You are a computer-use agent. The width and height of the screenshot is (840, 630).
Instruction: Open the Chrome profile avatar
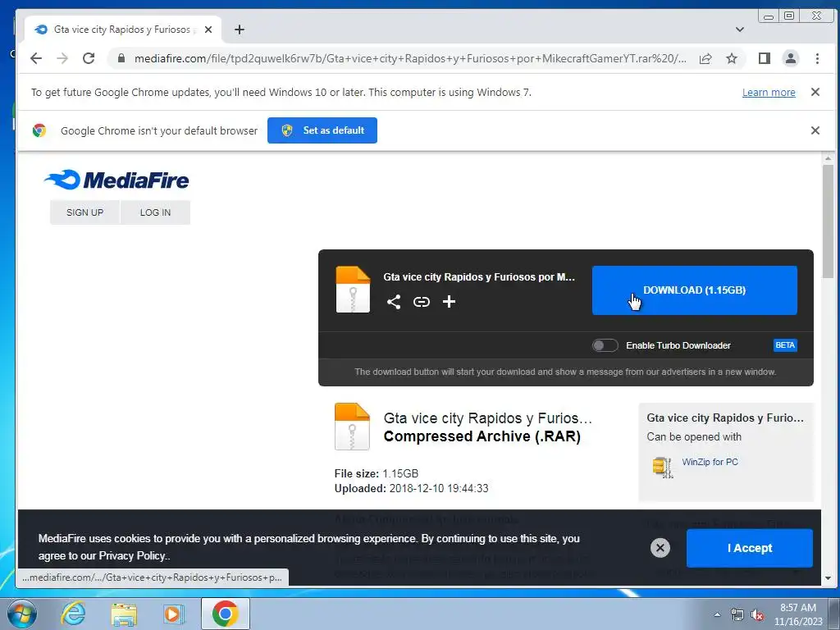coord(790,58)
